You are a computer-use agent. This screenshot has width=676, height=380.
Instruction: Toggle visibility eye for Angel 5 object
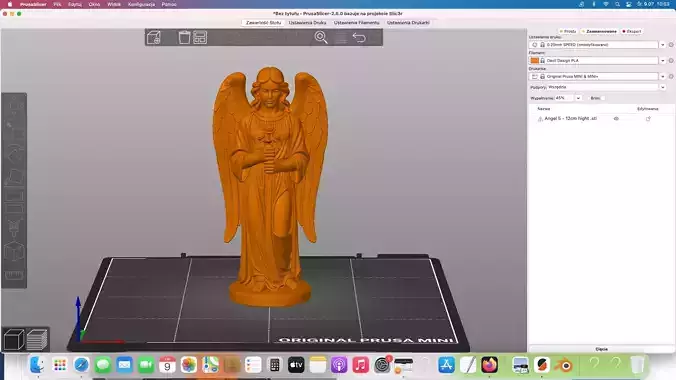point(616,119)
